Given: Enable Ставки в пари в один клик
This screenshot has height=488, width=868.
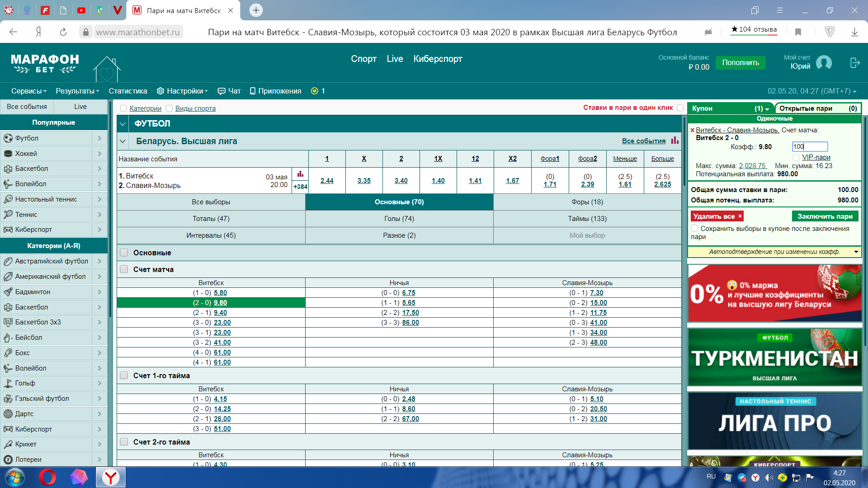Looking at the screenshot, I should click(680, 108).
